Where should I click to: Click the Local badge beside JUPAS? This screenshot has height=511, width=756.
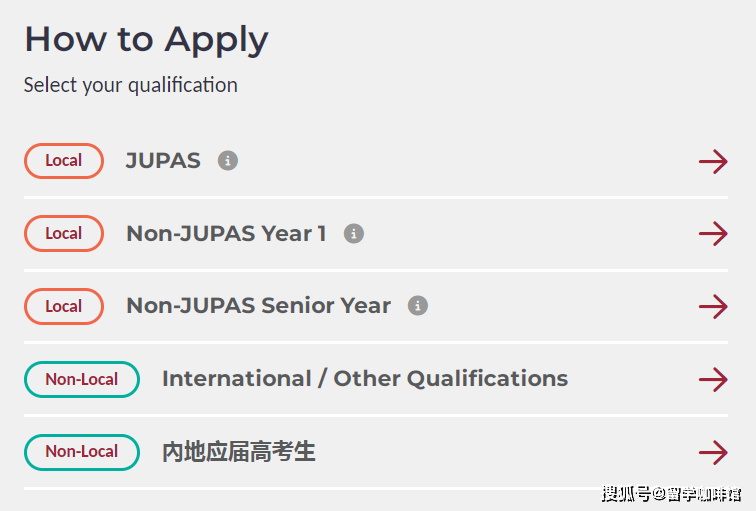click(64, 161)
